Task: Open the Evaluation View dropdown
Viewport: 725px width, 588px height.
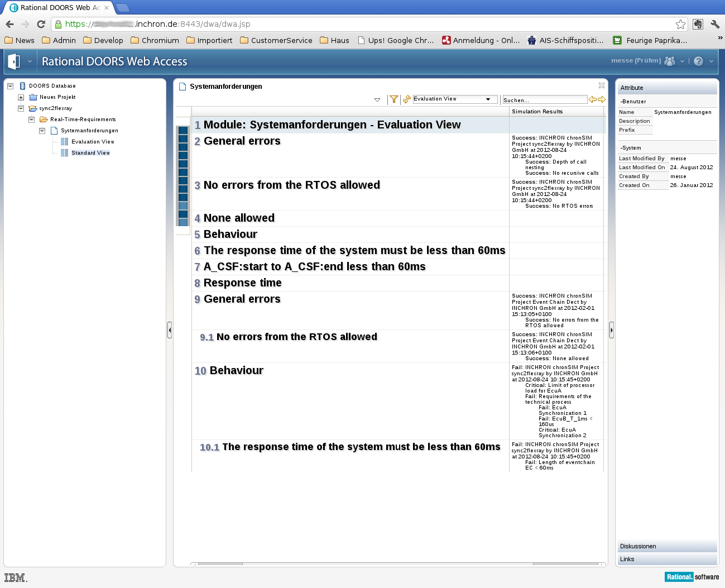Action: (455, 99)
